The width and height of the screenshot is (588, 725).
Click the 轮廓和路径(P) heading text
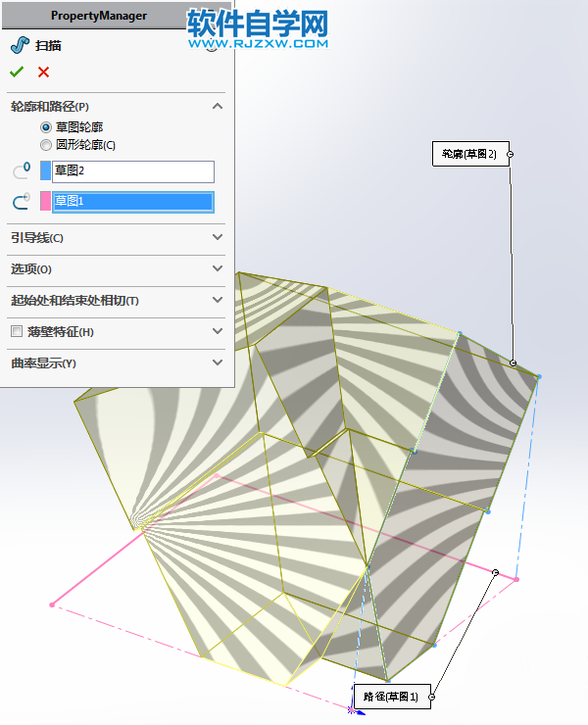tap(50, 107)
